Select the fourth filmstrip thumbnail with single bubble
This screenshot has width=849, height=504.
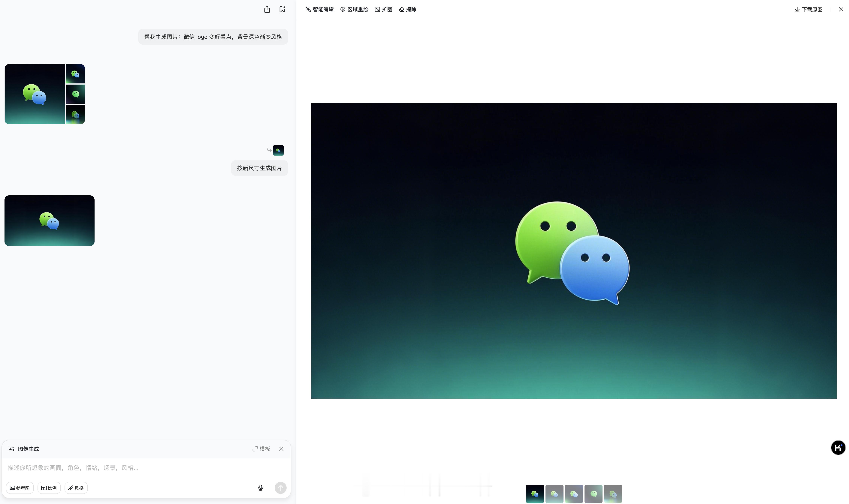click(x=594, y=494)
